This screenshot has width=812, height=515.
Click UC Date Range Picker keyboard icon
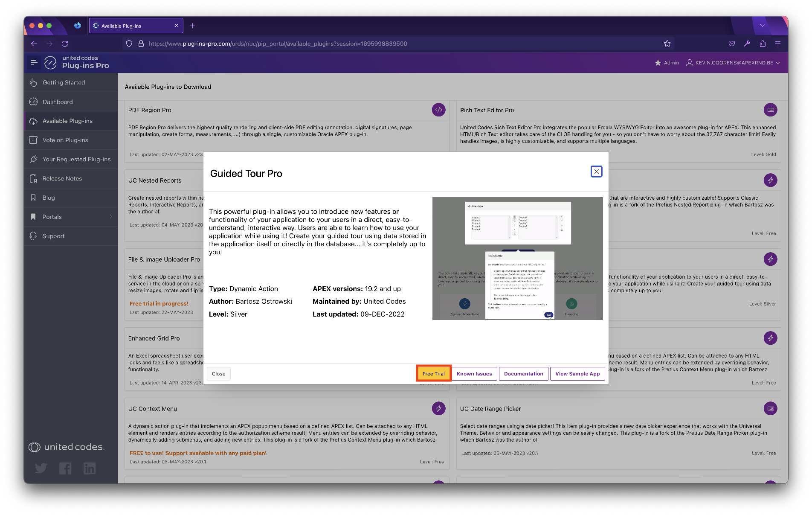click(770, 408)
